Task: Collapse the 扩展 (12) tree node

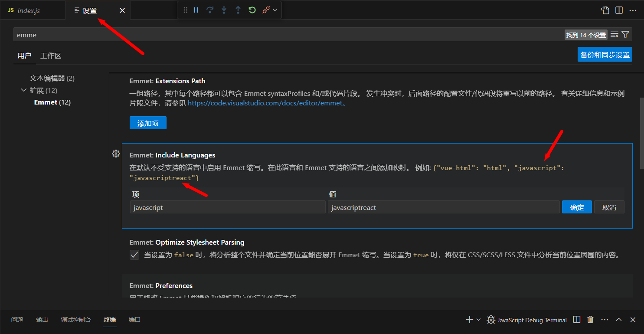Action: [23, 90]
